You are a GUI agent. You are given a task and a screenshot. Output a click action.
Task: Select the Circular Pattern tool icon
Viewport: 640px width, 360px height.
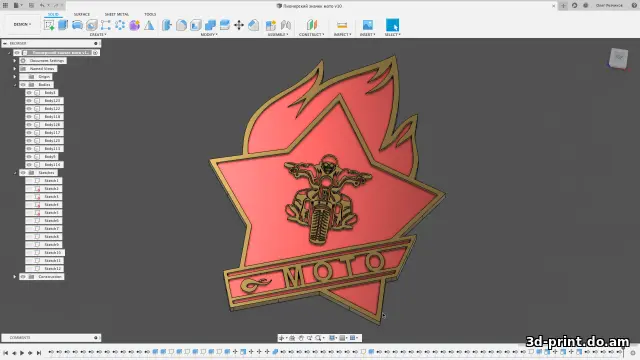120,25
